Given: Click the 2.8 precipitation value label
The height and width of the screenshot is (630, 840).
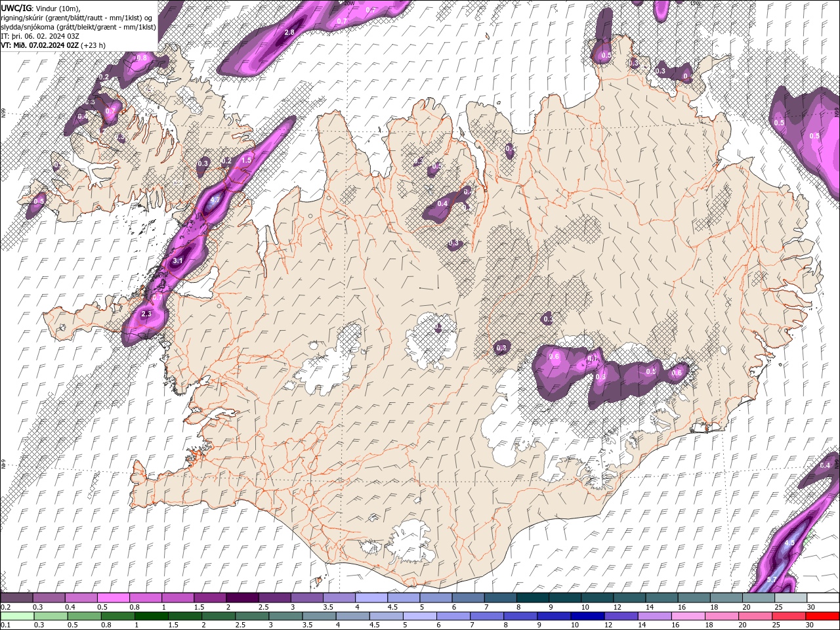Looking at the screenshot, I should click(x=289, y=32).
